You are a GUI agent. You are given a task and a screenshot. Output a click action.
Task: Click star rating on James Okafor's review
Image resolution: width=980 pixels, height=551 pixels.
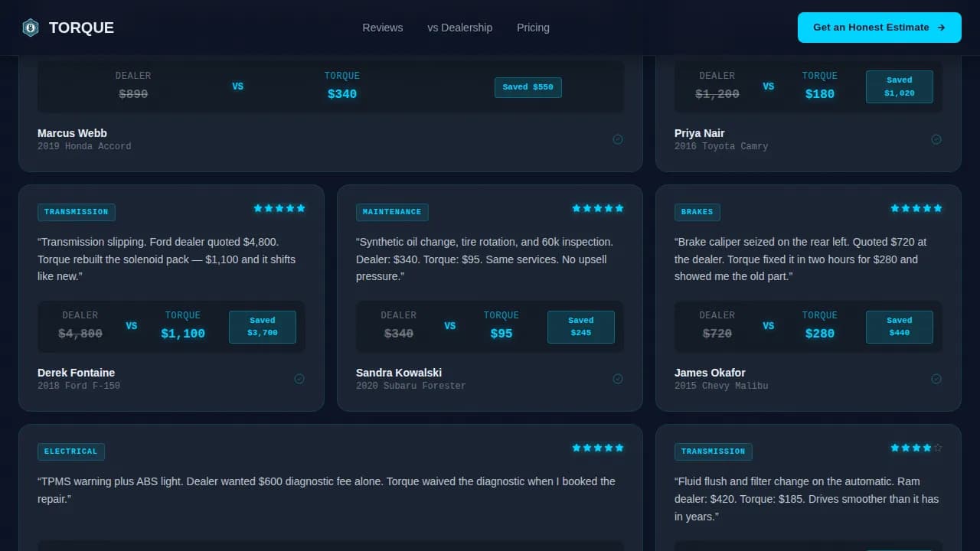click(x=916, y=208)
